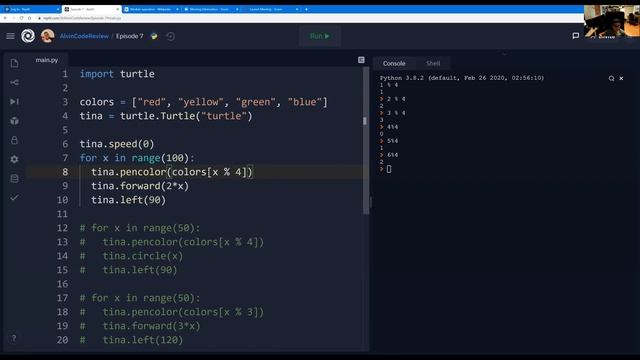Search the console with magnifier icon
Viewport: 640px width, 360px height.
click(x=611, y=78)
